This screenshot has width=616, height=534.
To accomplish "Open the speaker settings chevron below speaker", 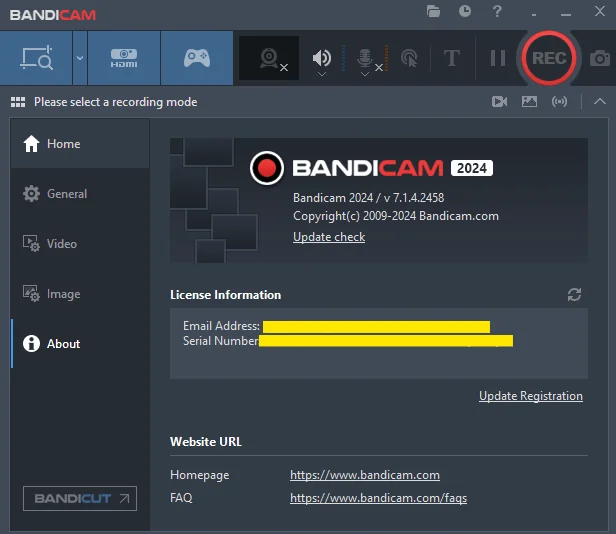I will [x=322, y=74].
